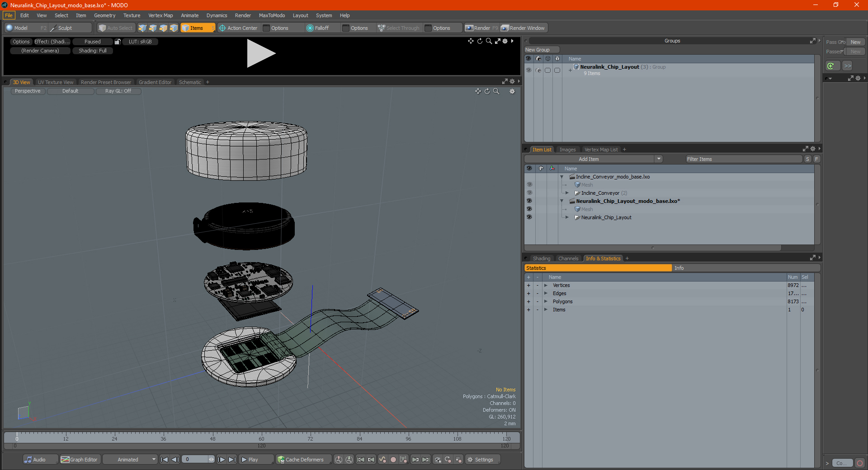Toggle visibility of Neuralink_Chip_Layout group
The image size is (868, 470).
(528, 70)
